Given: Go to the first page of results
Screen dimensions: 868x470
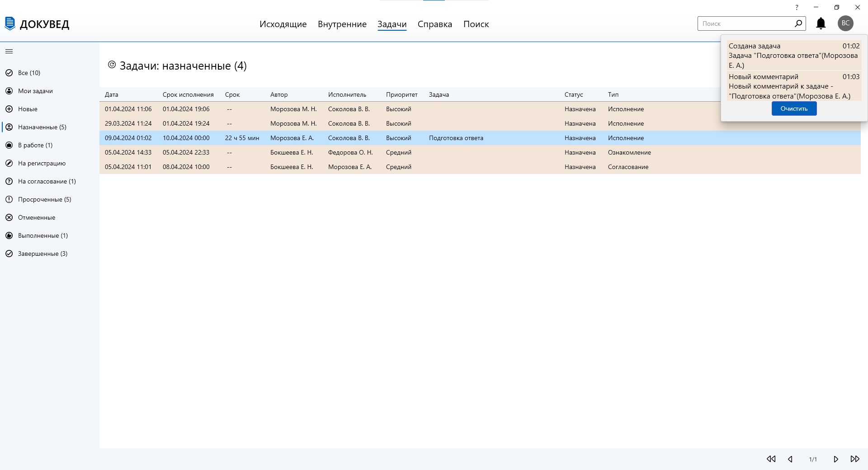Looking at the screenshot, I should (771, 459).
